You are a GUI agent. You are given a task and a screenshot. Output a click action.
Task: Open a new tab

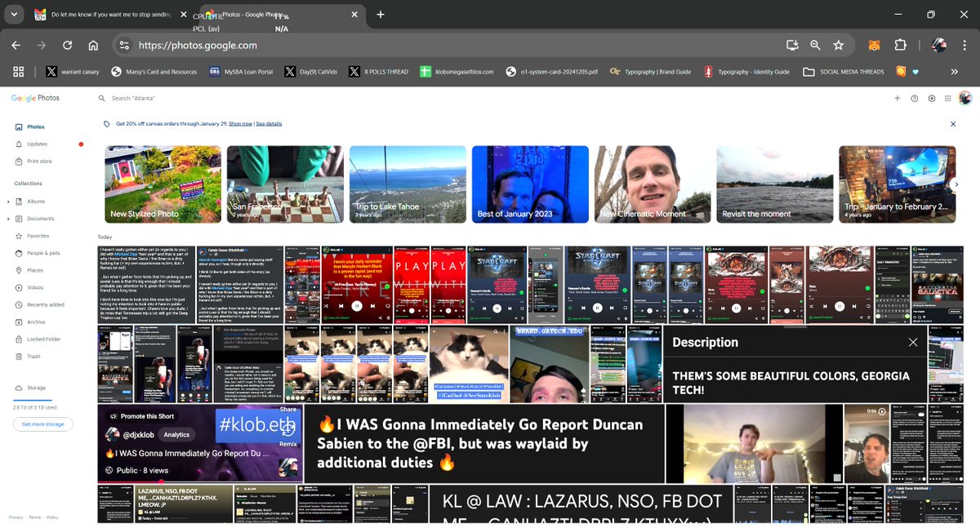coord(381,15)
